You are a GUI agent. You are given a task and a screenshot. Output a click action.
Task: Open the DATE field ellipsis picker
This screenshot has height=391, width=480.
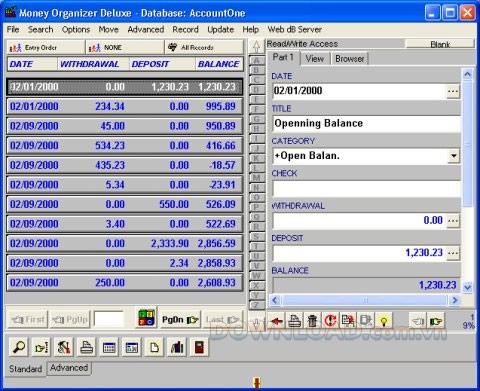click(453, 91)
